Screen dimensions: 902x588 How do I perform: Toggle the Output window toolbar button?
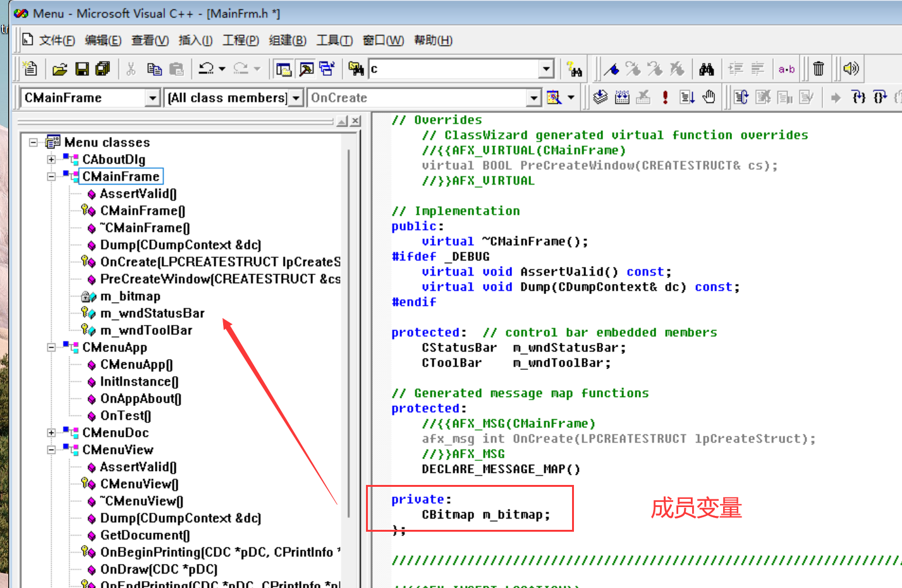coord(306,69)
